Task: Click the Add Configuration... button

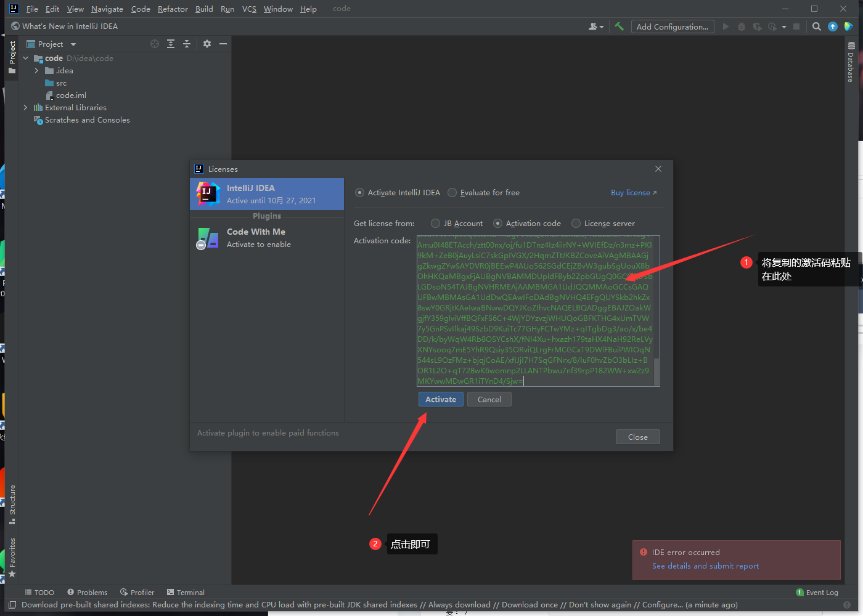Action: 673,26
